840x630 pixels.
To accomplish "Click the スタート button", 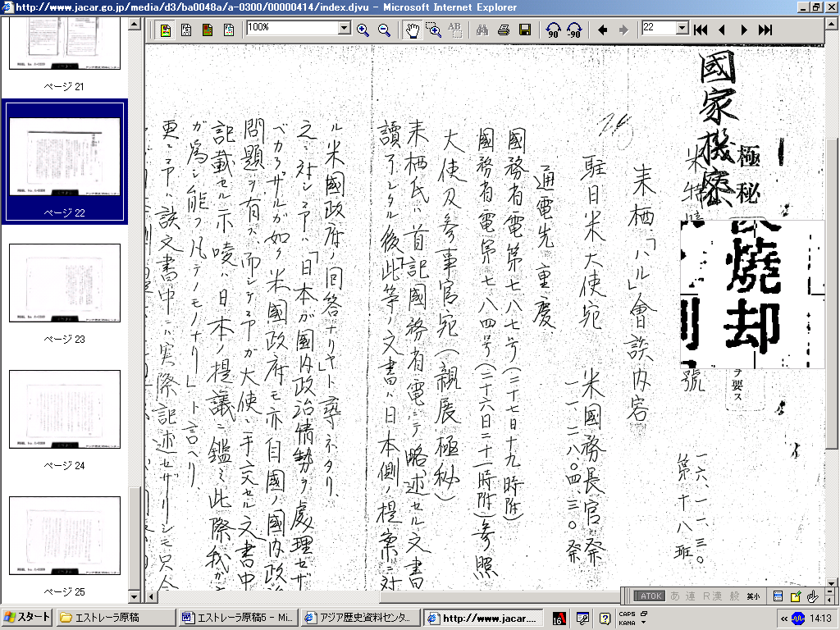I will [x=27, y=618].
